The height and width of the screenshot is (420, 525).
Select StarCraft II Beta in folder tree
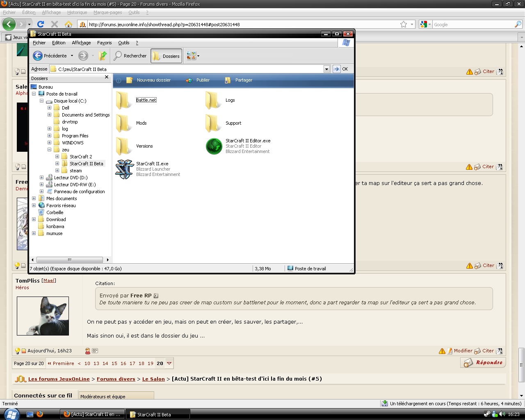pos(86,164)
